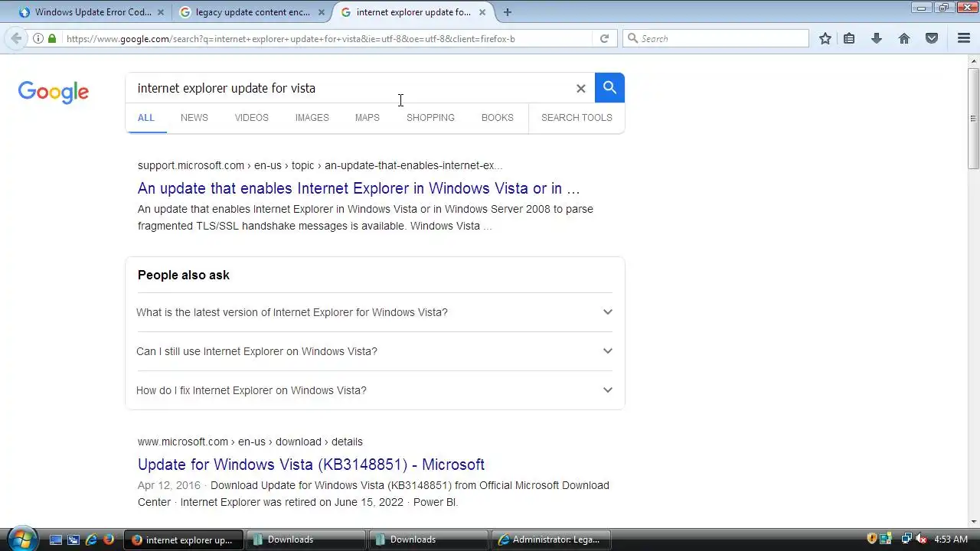
Task: Go back with the browser back arrow
Action: pos(16,38)
